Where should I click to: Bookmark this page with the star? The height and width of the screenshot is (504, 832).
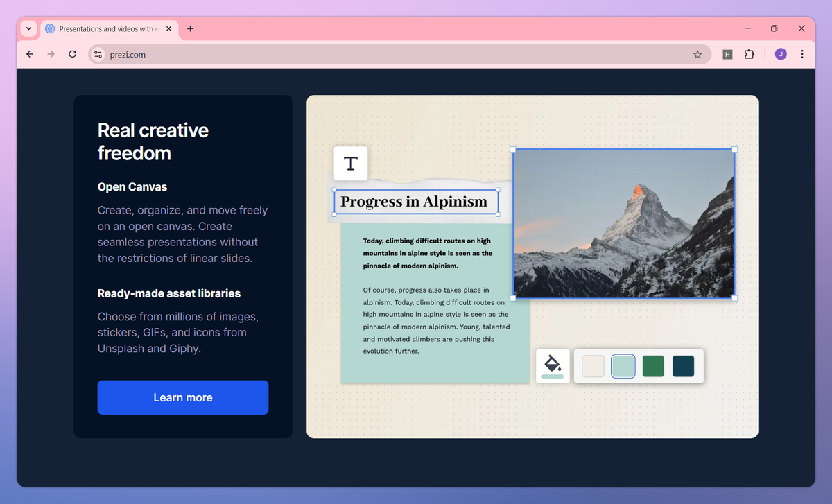(x=697, y=54)
